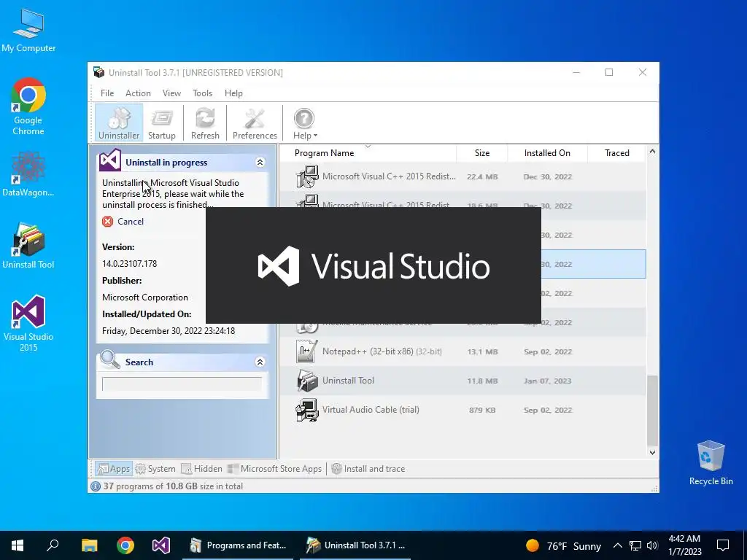
Task: Click the info icon in status bar
Action: tap(96, 486)
